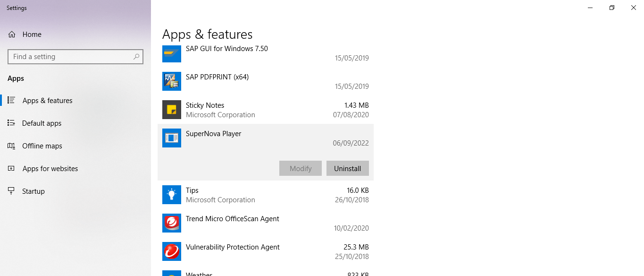Click the Vulnerability Protection Agent icon
Image resolution: width=644 pixels, height=276 pixels.
(172, 251)
